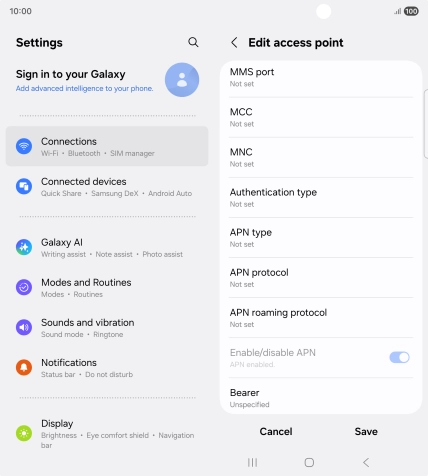Tap the profile avatar icon

(x=182, y=80)
